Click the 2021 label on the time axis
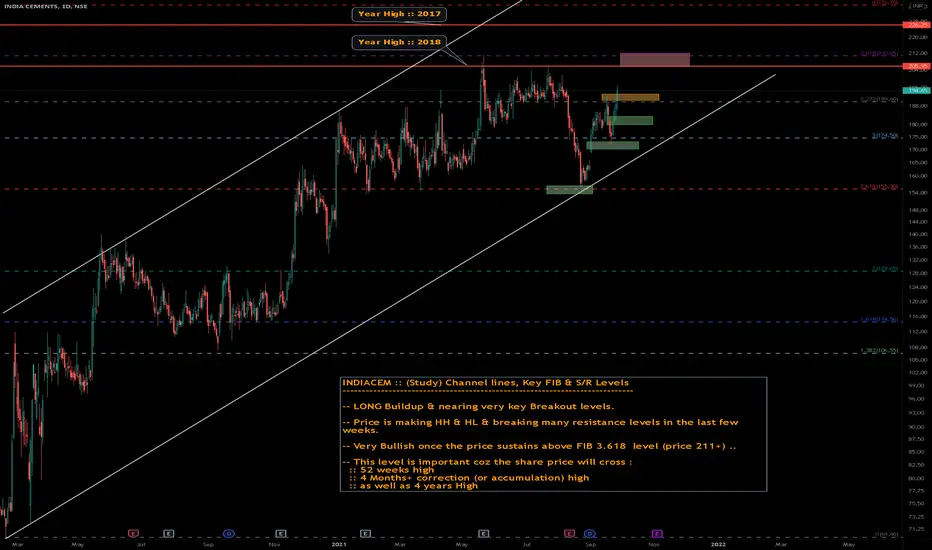Viewport: 932px width, 550px height. 339,544
